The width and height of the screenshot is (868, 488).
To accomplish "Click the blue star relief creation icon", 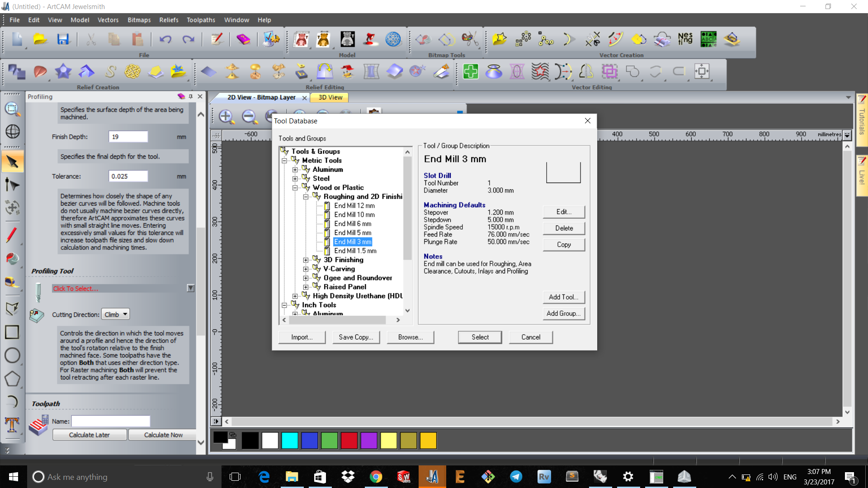I will coord(63,72).
